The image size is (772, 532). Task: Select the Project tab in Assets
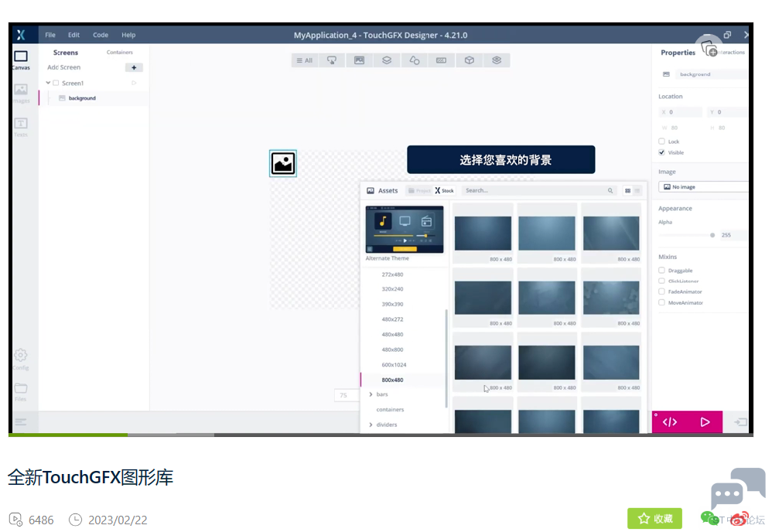tap(419, 190)
